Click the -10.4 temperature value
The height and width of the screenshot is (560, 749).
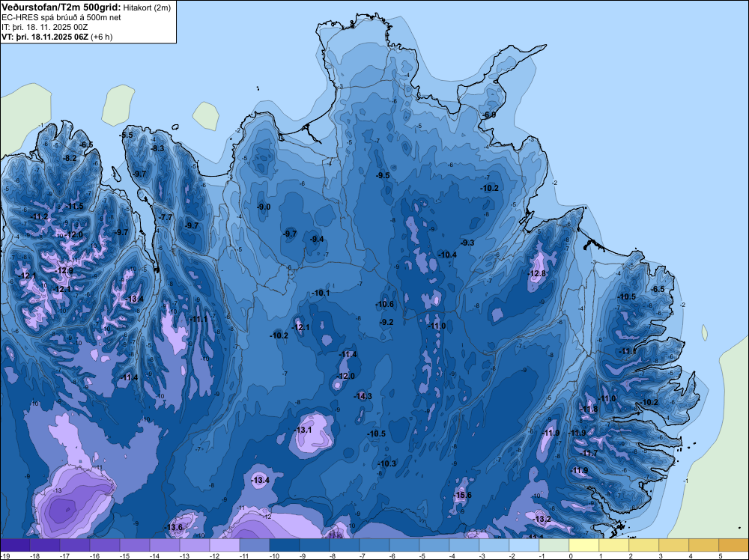click(x=447, y=255)
